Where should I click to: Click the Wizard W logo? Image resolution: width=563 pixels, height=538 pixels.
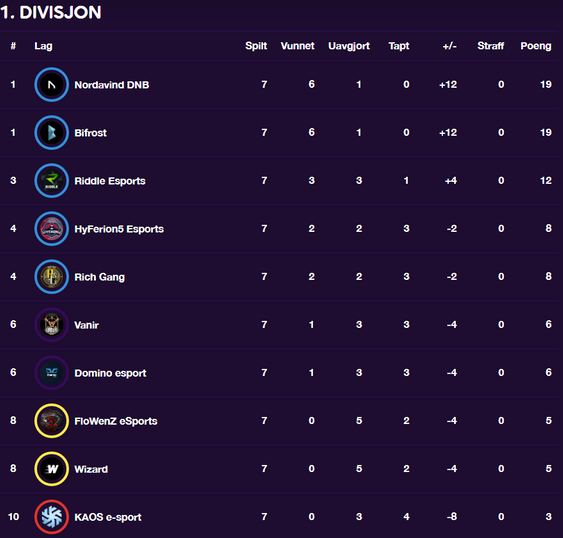(x=51, y=469)
